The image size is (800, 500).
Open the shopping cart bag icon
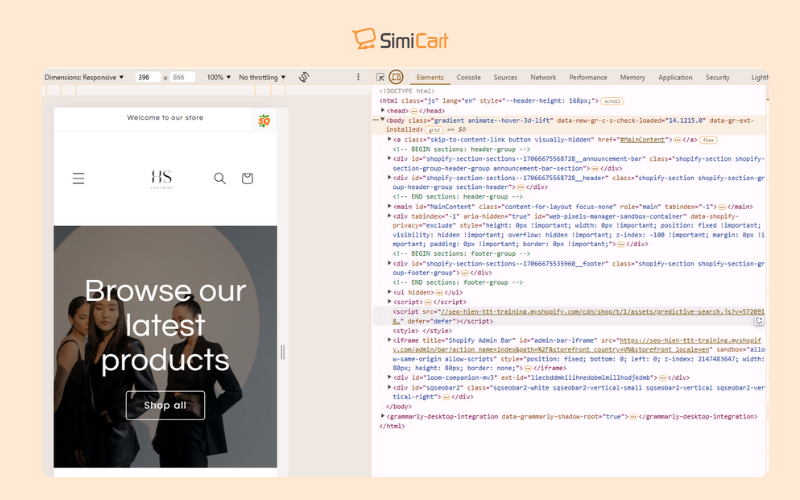(x=247, y=178)
